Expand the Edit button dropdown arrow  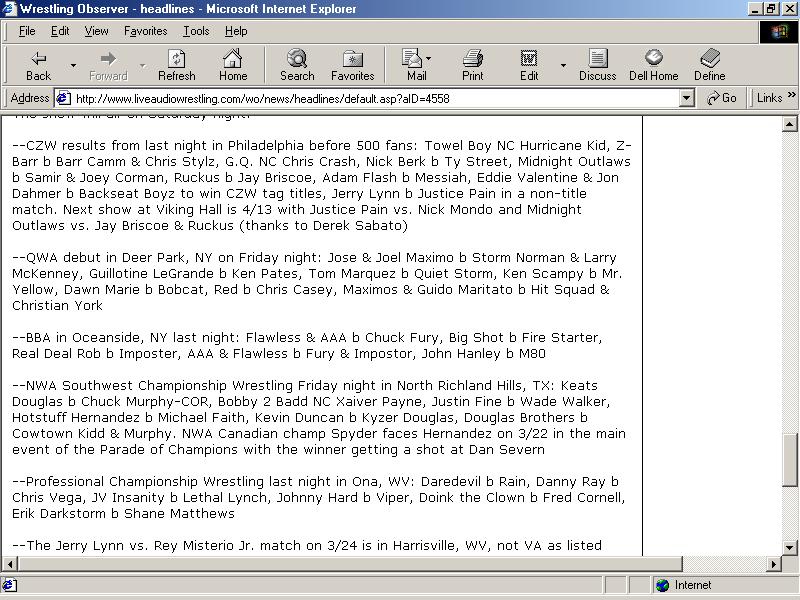(x=563, y=66)
